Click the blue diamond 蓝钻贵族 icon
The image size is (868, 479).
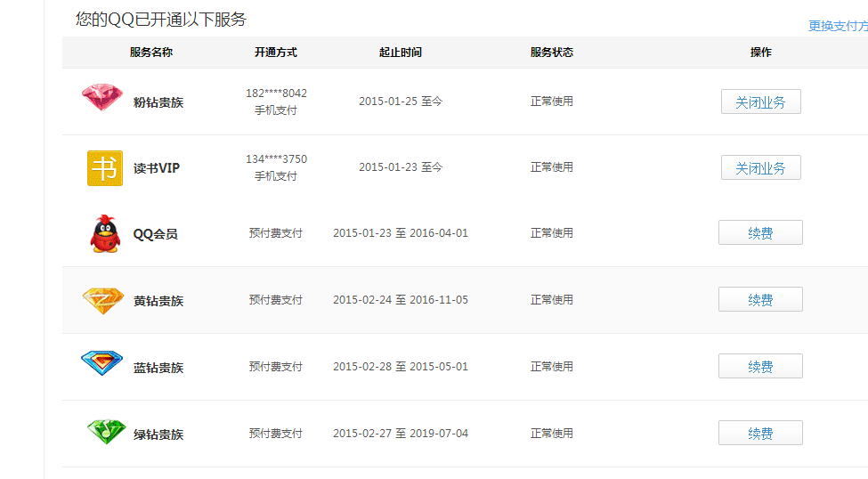pyautogui.click(x=101, y=363)
